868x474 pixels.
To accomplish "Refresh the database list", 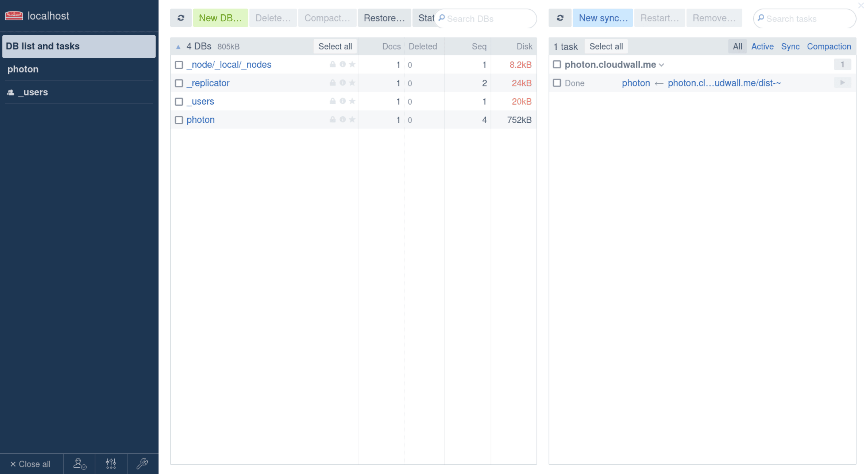I will click(181, 18).
